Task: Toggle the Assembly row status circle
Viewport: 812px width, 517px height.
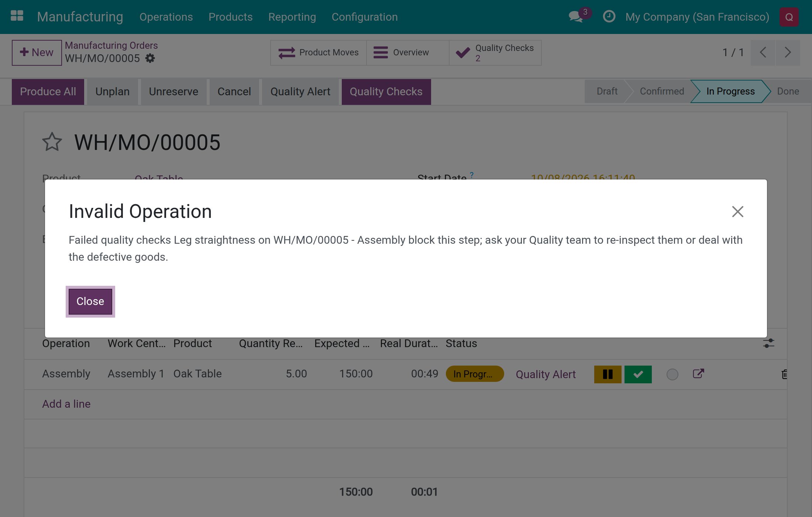Action: point(672,374)
